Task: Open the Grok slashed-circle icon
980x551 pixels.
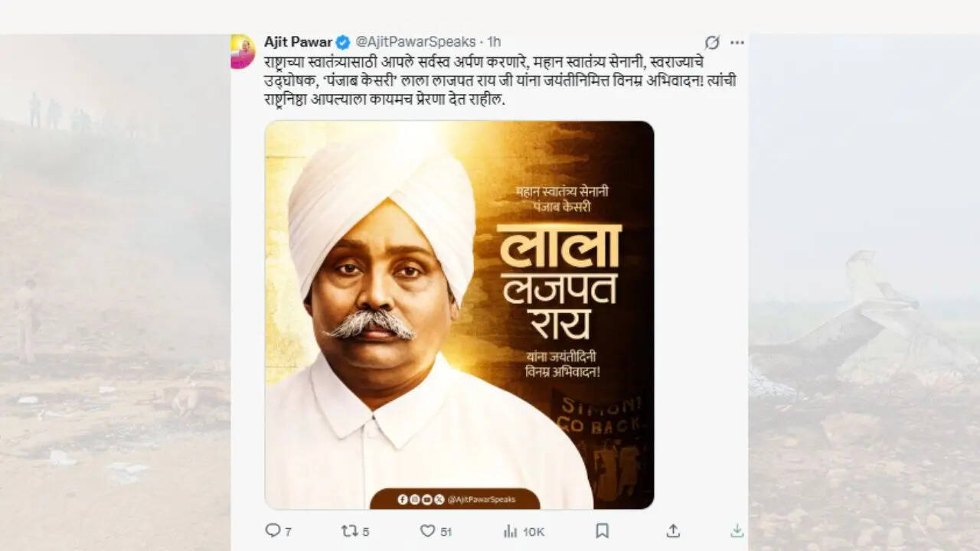Action: click(x=712, y=42)
